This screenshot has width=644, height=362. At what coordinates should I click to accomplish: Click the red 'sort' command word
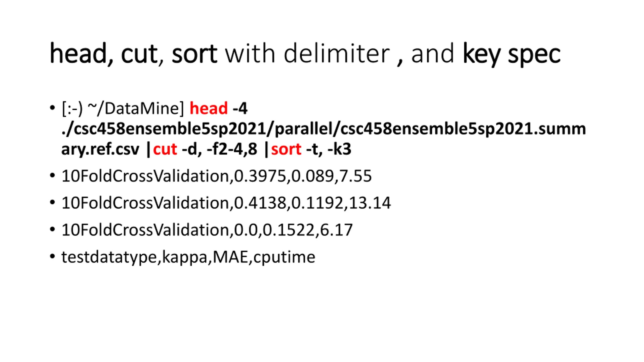286,149
